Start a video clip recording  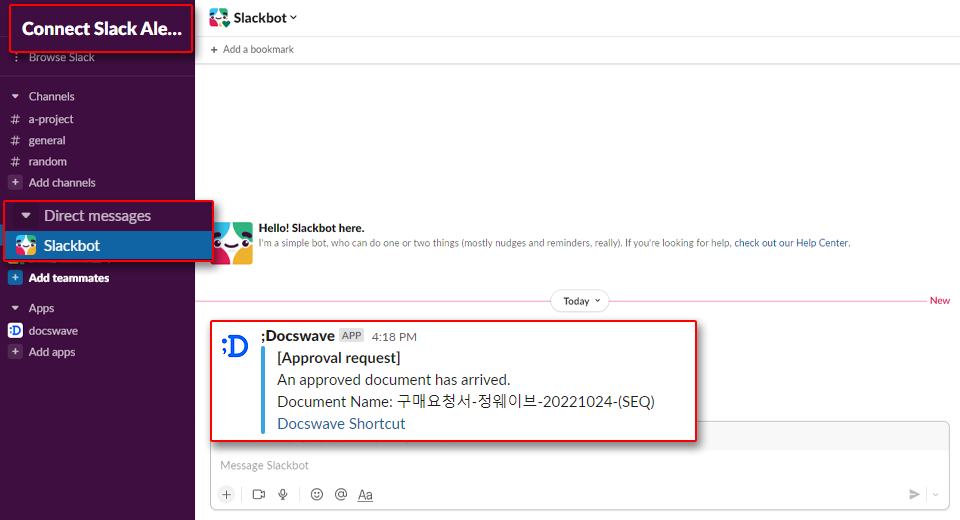(x=259, y=494)
